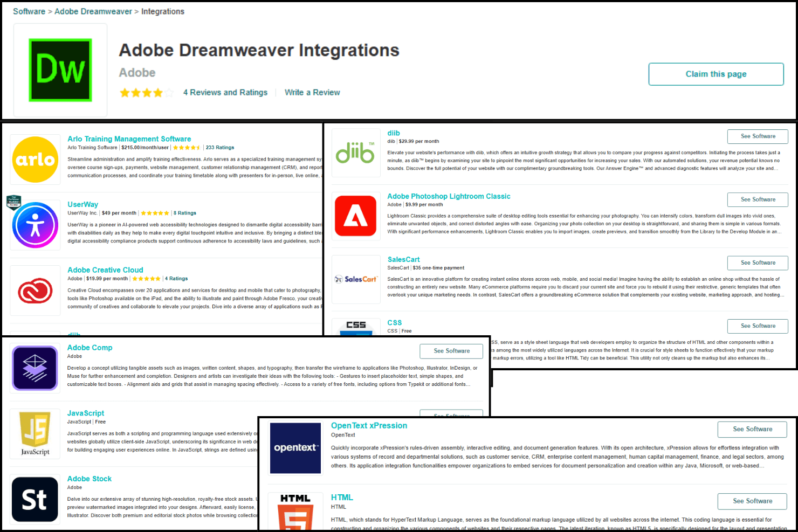The width and height of the screenshot is (798, 532).
Task: Click the Dreamweaver star rating
Action: (x=147, y=93)
